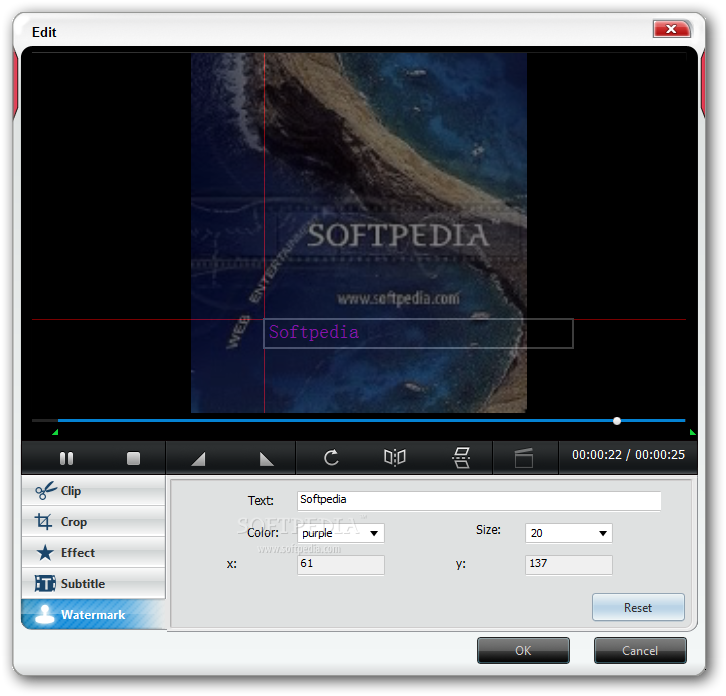
Task: Flip the video vertically
Action: [x=461, y=458]
